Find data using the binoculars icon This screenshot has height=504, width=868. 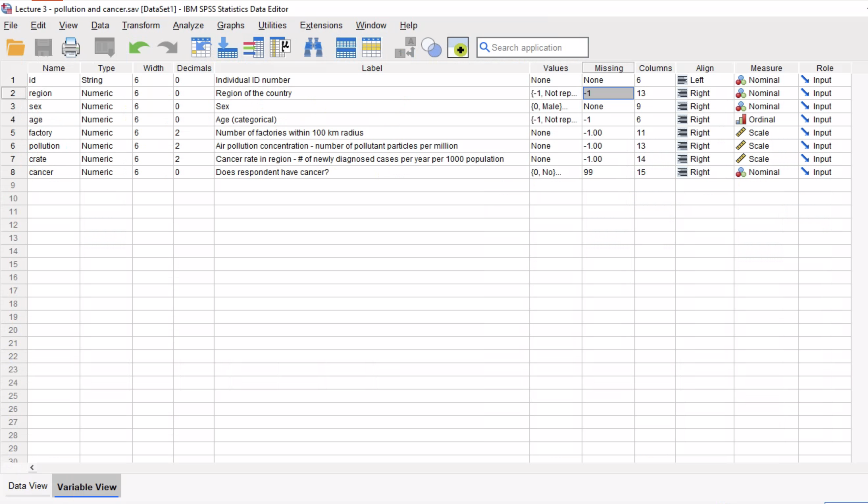tap(313, 47)
